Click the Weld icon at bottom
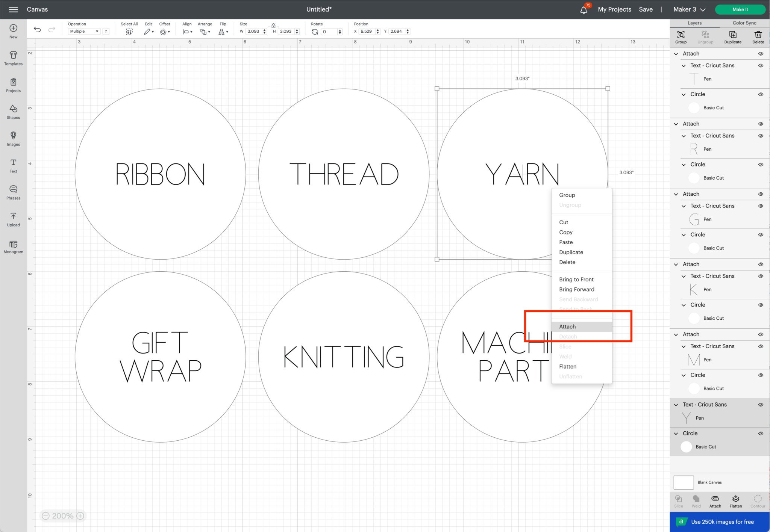770x532 pixels. (696, 500)
